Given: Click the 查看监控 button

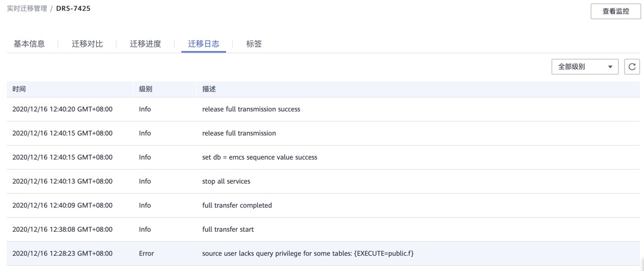Looking at the screenshot, I should coord(615,11).
